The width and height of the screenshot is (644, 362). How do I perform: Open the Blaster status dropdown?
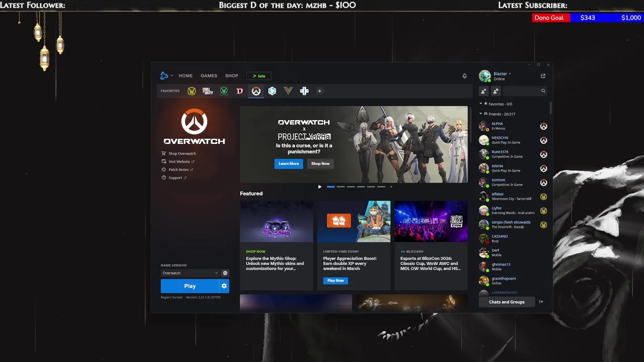(x=502, y=73)
